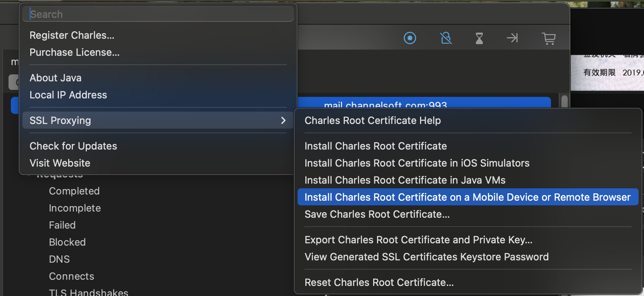Image resolution: width=644 pixels, height=296 pixels.
Task: Click the vertical scrollbar thumb beside the host row
Action: 565,102
